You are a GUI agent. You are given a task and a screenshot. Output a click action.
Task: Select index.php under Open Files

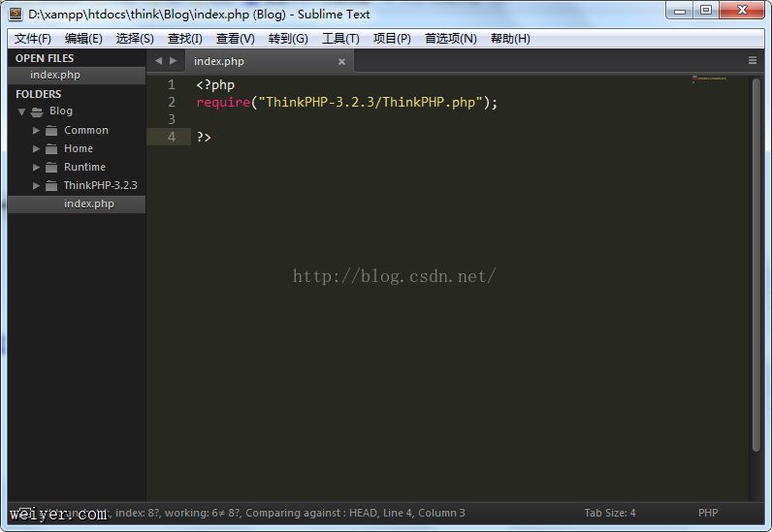55,75
